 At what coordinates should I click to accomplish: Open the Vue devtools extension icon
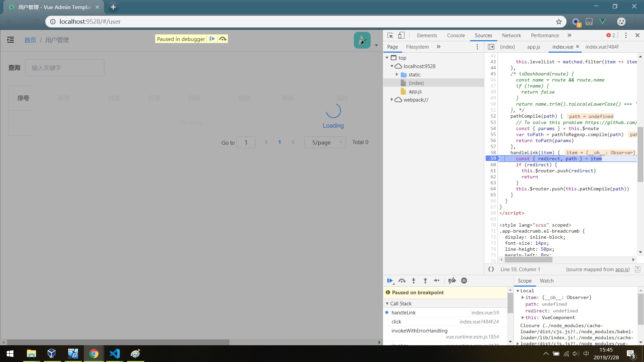coord(603,22)
